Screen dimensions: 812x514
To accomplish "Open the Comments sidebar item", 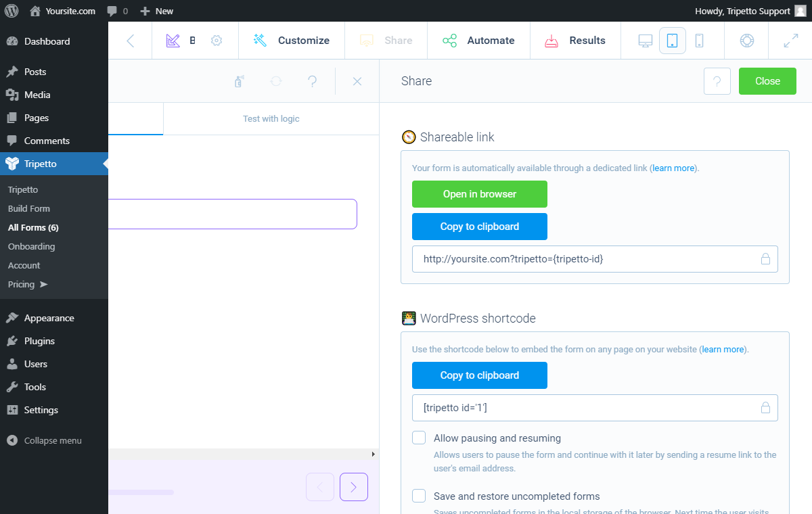I will (54, 141).
